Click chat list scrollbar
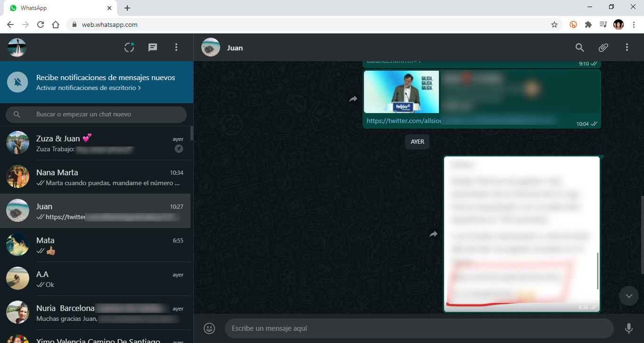 [x=192, y=133]
